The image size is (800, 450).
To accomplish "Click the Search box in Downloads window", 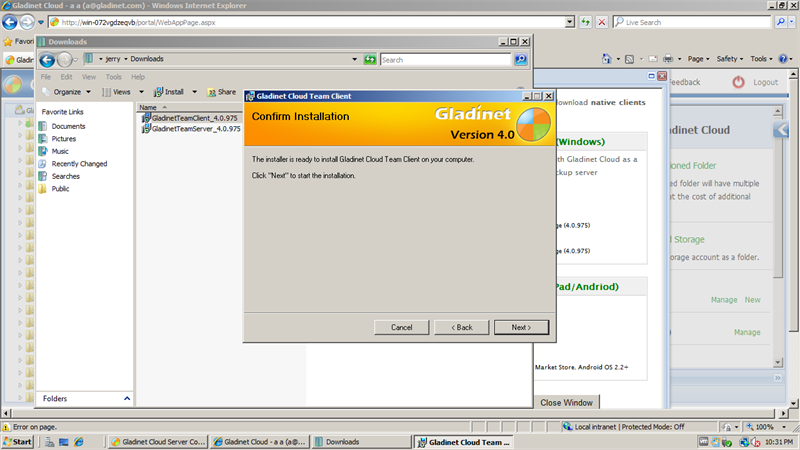I will 445,60.
